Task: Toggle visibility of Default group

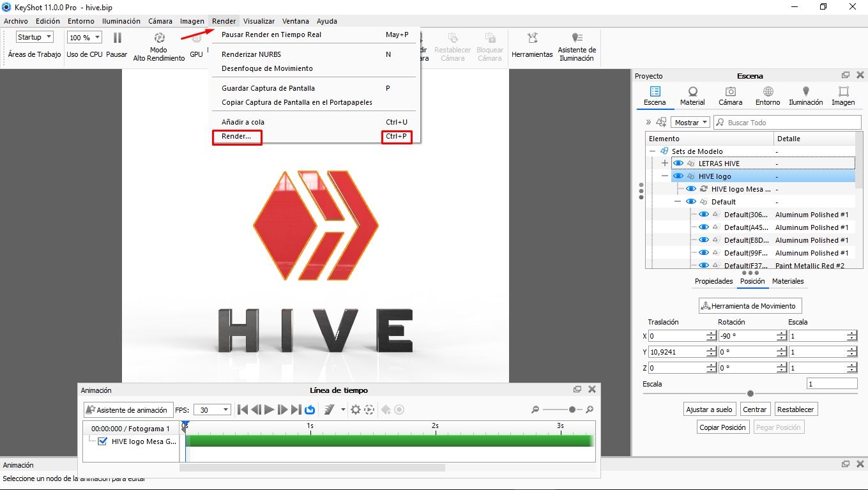Action: pos(690,202)
